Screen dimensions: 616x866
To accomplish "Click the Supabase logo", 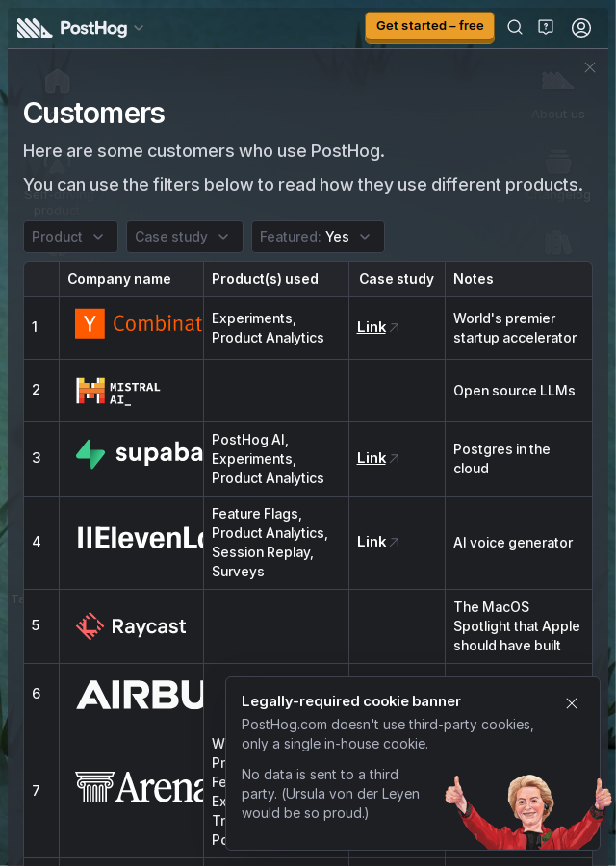I will pos(140,454).
